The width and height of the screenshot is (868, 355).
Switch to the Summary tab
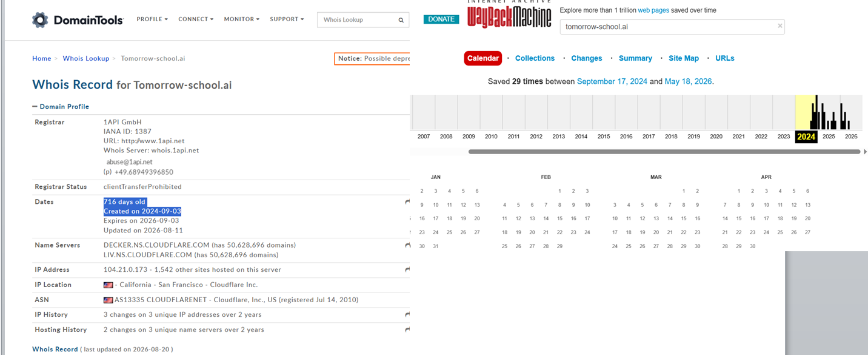pyautogui.click(x=635, y=58)
